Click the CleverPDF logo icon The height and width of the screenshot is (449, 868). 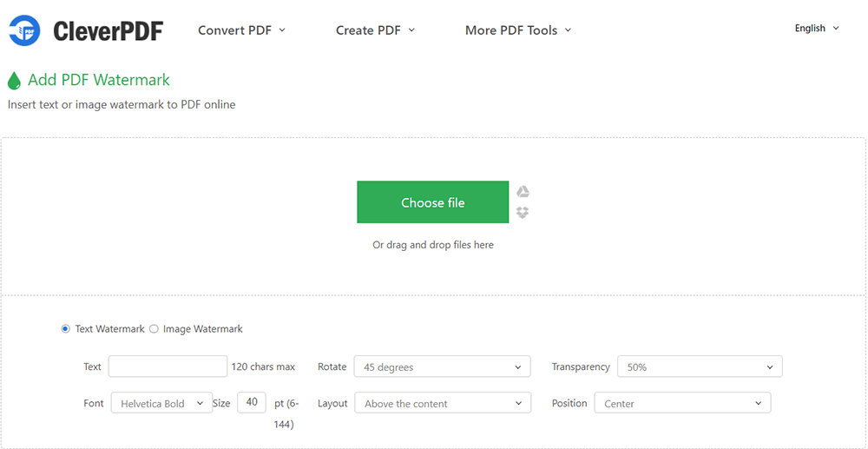pos(25,30)
